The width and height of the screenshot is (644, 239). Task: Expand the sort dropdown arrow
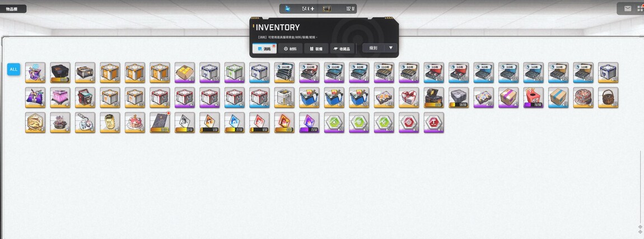click(390, 48)
